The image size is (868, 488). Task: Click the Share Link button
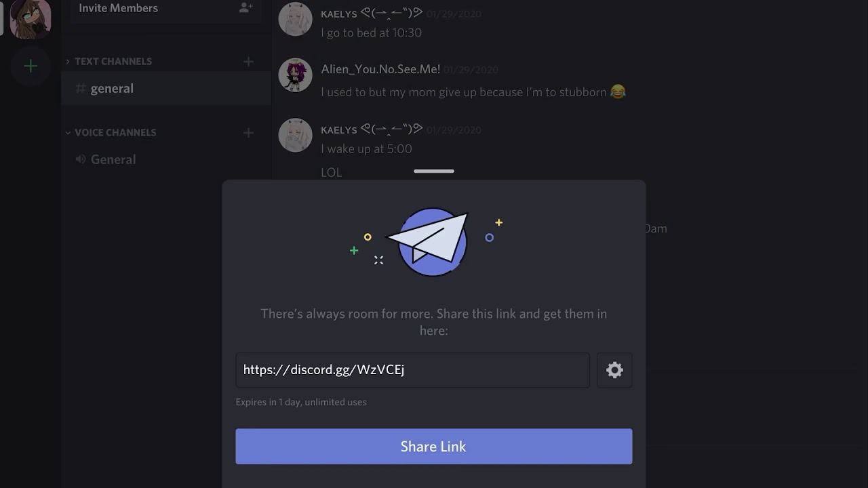click(434, 447)
